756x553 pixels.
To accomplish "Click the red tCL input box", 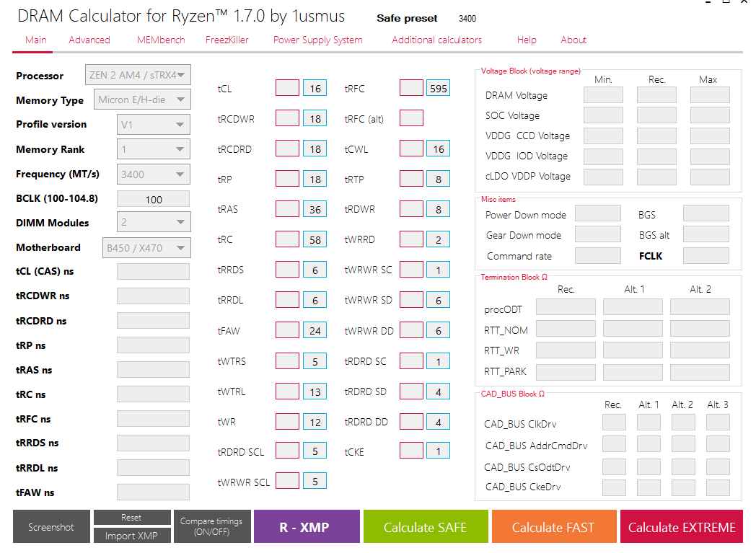I will pos(287,88).
